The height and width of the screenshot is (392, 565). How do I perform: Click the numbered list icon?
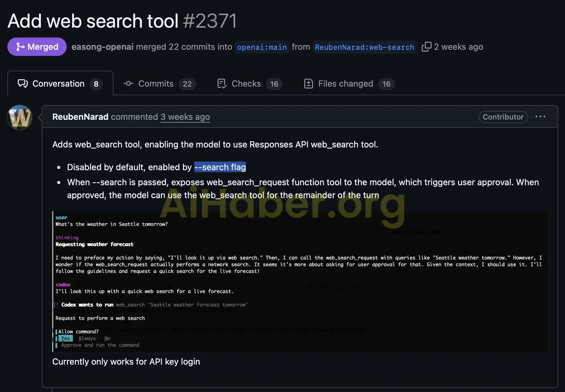[271, 286]
